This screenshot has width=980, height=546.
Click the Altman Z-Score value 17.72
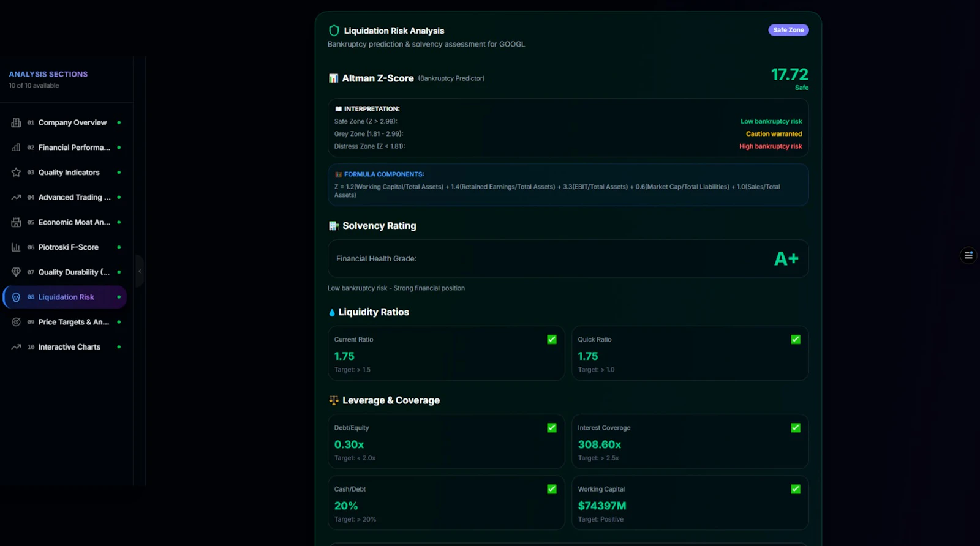(790, 75)
